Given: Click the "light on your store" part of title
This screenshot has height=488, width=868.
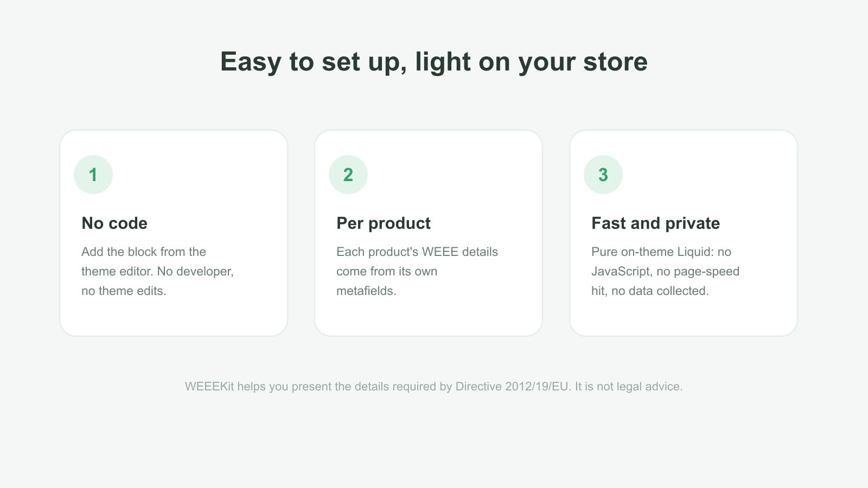Looking at the screenshot, I should (x=531, y=61).
